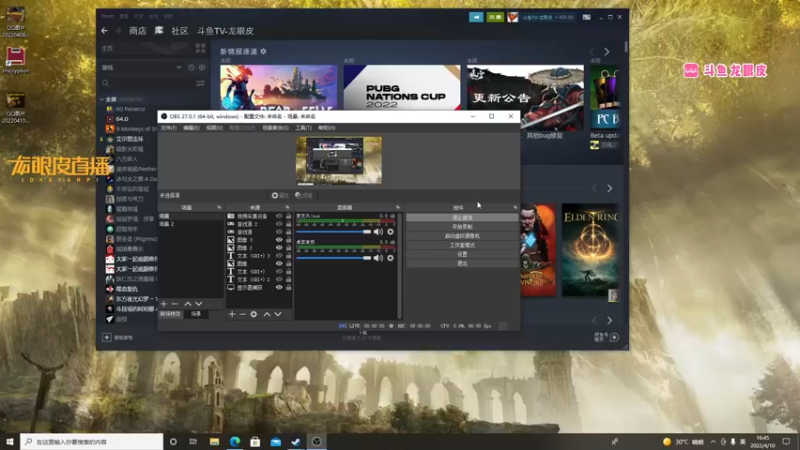Viewport: 800px width, 450px height.
Task: Hide the 显示器捕获 source
Action: click(279, 288)
